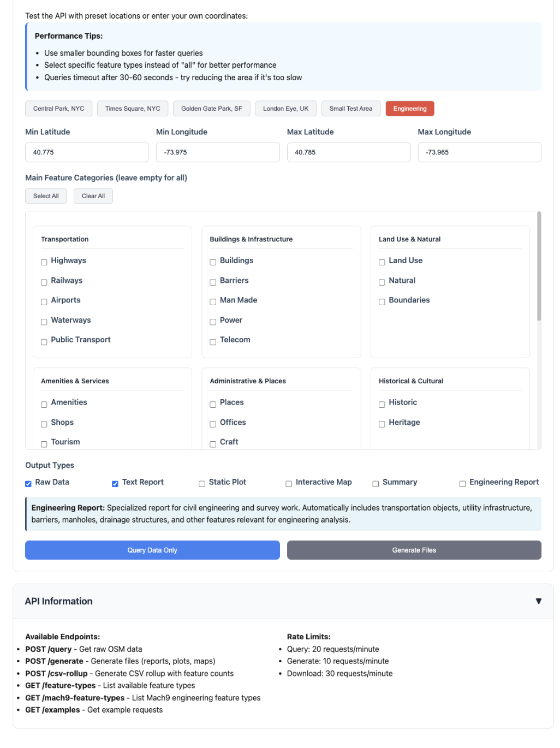Pick the London Eye, UK preset
The height and width of the screenshot is (748, 560).
tap(285, 109)
